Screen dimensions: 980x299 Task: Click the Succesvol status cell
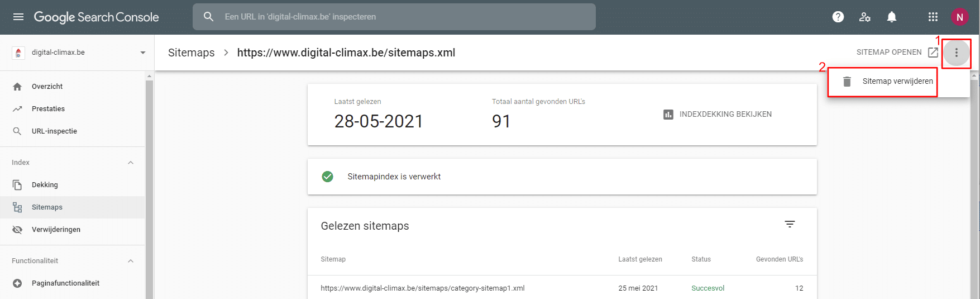[707, 288]
